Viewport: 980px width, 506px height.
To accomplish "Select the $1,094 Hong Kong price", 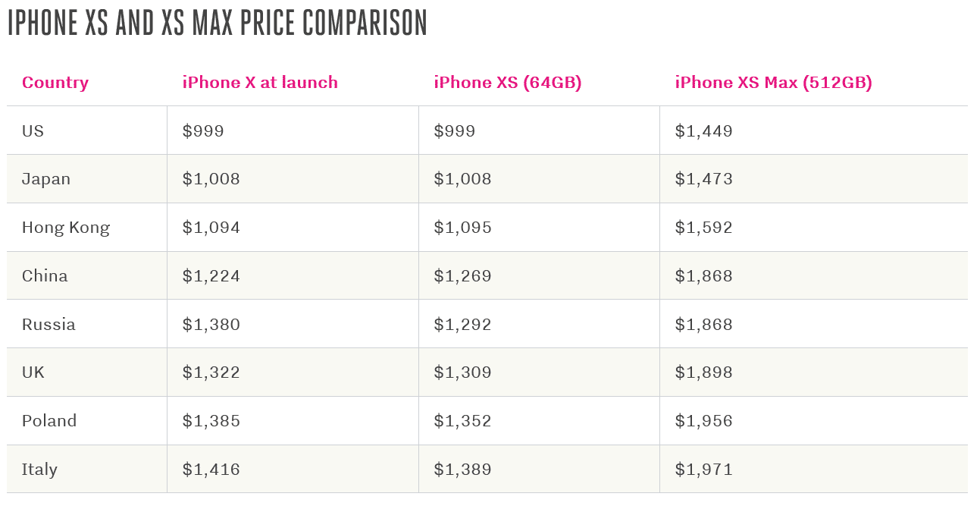I will [x=211, y=228].
